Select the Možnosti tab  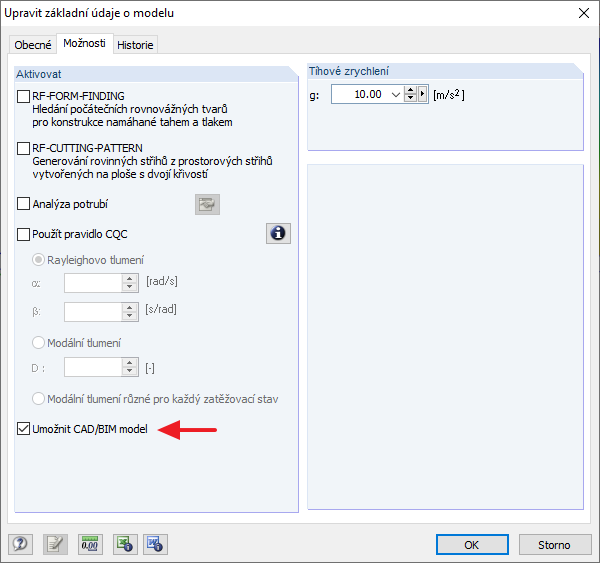(x=85, y=43)
